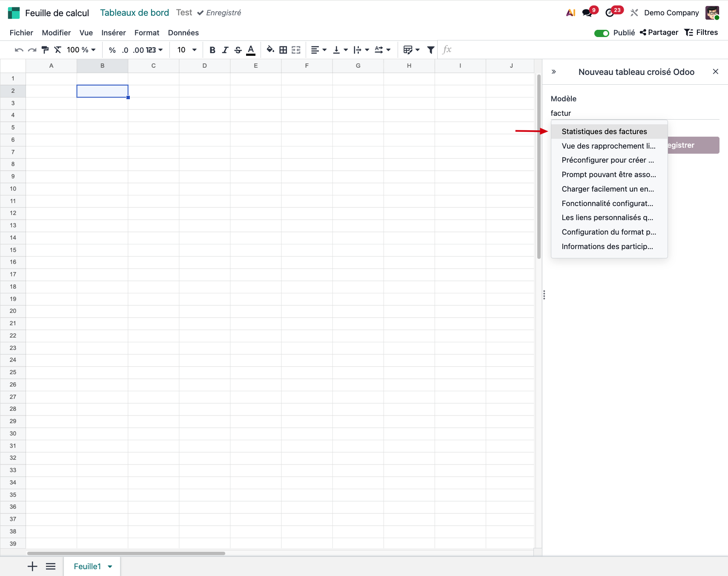This screenshot has height=576, width=728.
Task: Toggle the Publié switch
Action: pos(602,33)
